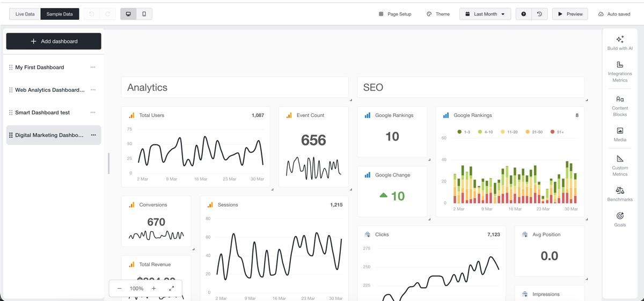The image size is (644, 301).
Task: Click the 100% zoom level value
Action: click(136, 289)
